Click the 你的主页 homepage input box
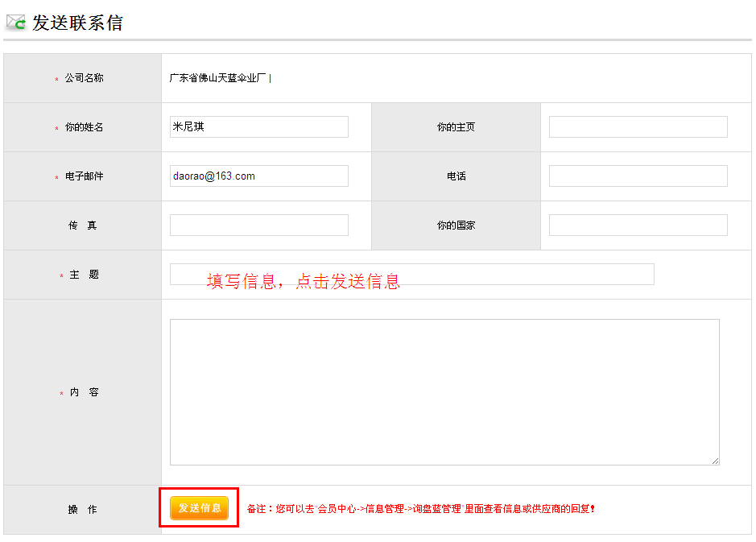756x542 pixels. tap(637, 126)
